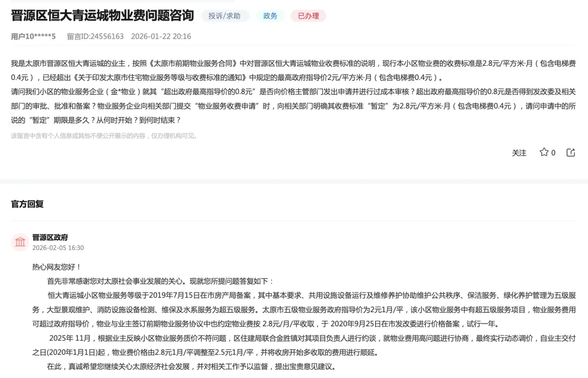Viewport: 588px width, 378px height.
Task: Click the 官方回复 section heading
Action: click(x=27, y=204)
